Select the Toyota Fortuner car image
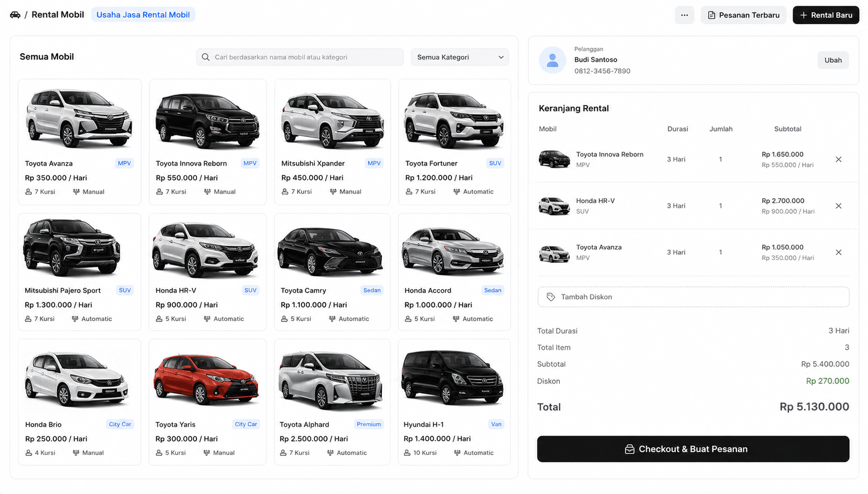Image resolution: width=868 pixels, height=494 pixels. click(x=454, y=120)
